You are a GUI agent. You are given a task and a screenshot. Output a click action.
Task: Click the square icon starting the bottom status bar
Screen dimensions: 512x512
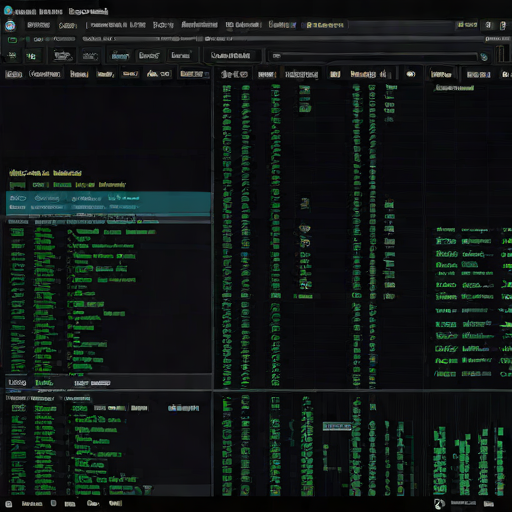(x=9, y=504)
